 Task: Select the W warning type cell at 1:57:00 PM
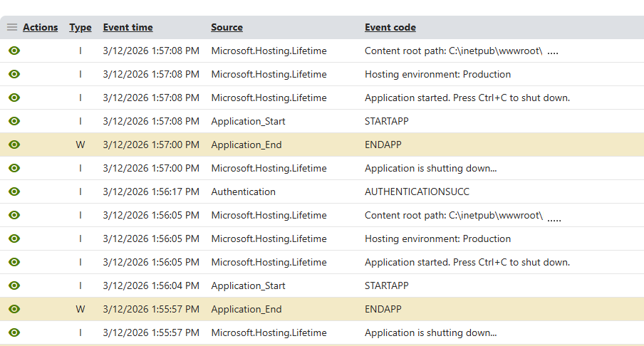pos(80,145)
